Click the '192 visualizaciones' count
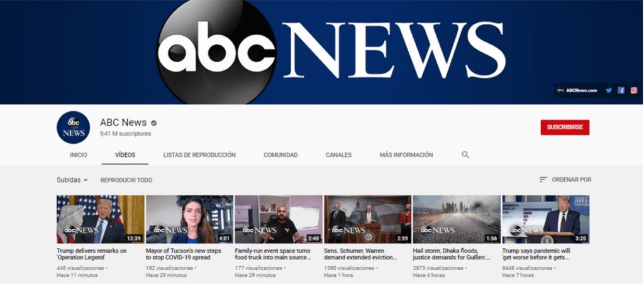This screenshot has width=644, height=287. pyautogui.click(x=170, y=268)
